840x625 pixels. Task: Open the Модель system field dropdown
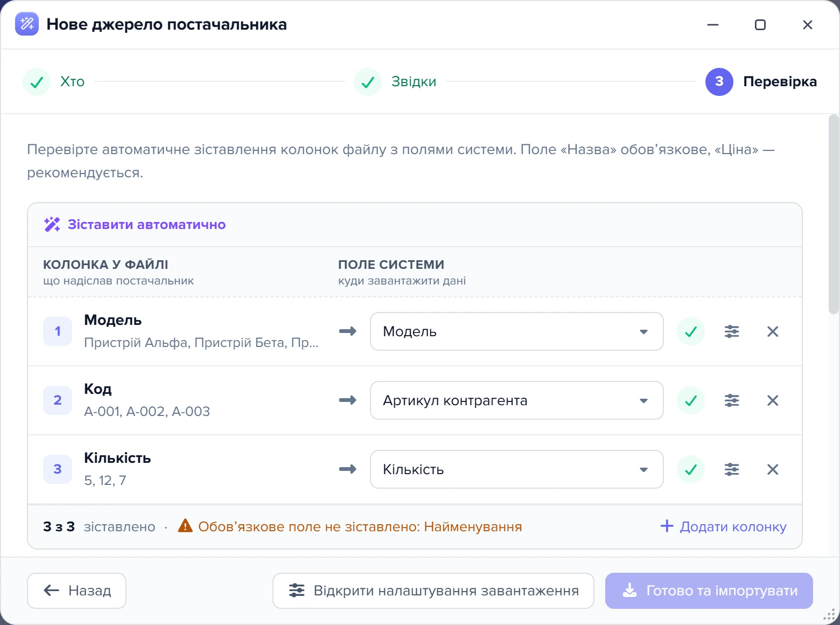(517, 331)
